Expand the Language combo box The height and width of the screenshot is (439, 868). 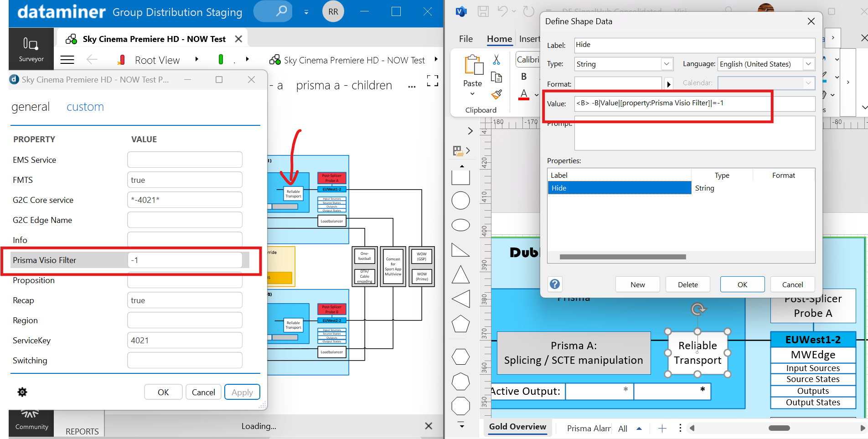pyautogui.click(x=808, y=64)
